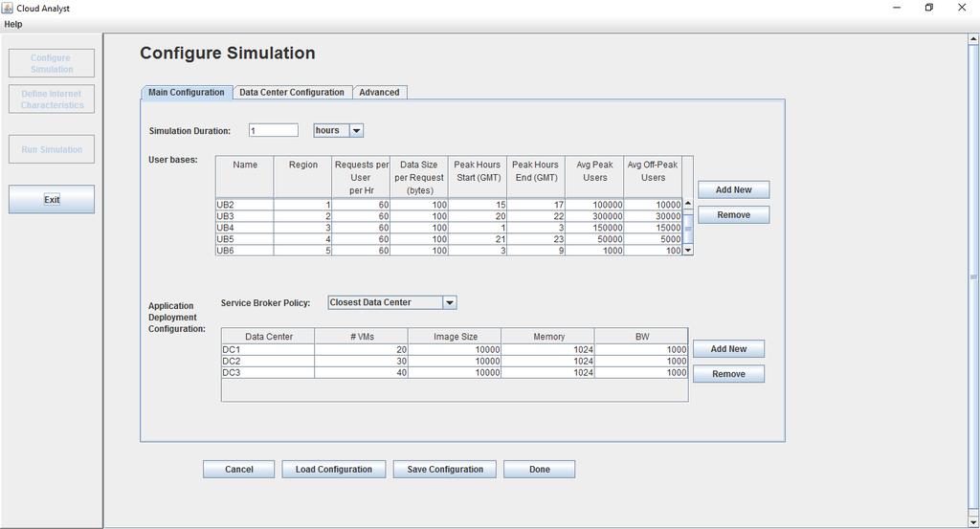Screen dimensions: 980x529
Task: Click UB2 Avg Peak Users value 100000
Action: click(x=594, y=205)
